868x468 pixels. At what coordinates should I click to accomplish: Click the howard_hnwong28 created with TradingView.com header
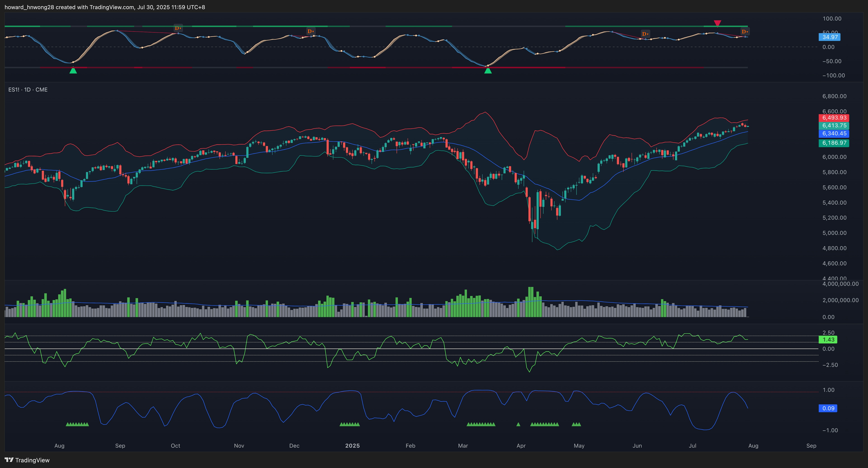point(105,7)
